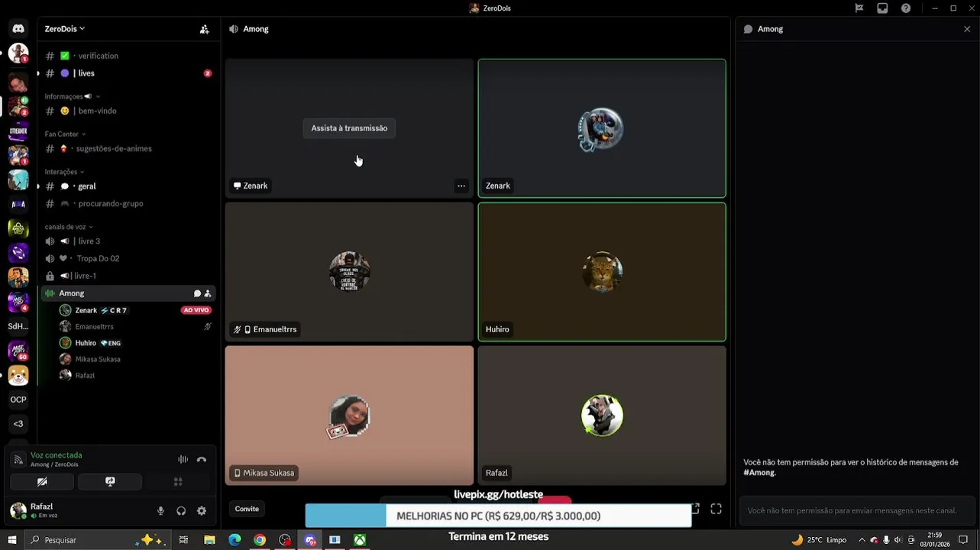Toggle headphone deafen in user panel

181,511
